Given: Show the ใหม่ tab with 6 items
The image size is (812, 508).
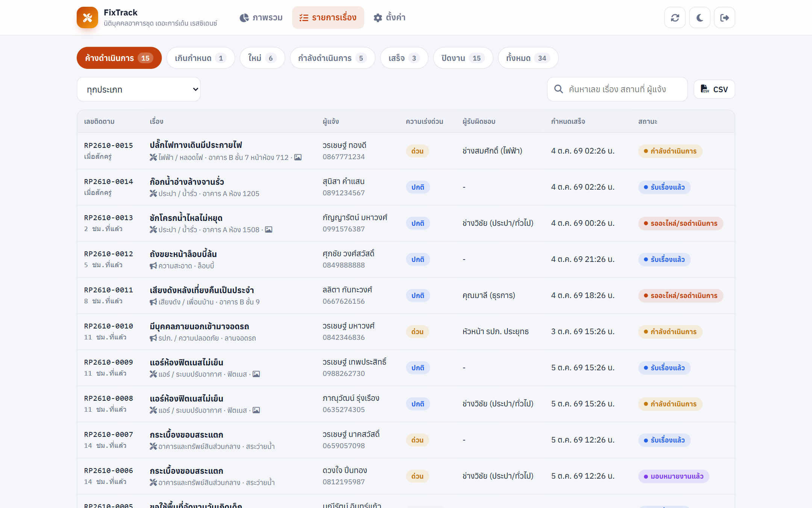Looking at the screenshot, I should (262, 58).
